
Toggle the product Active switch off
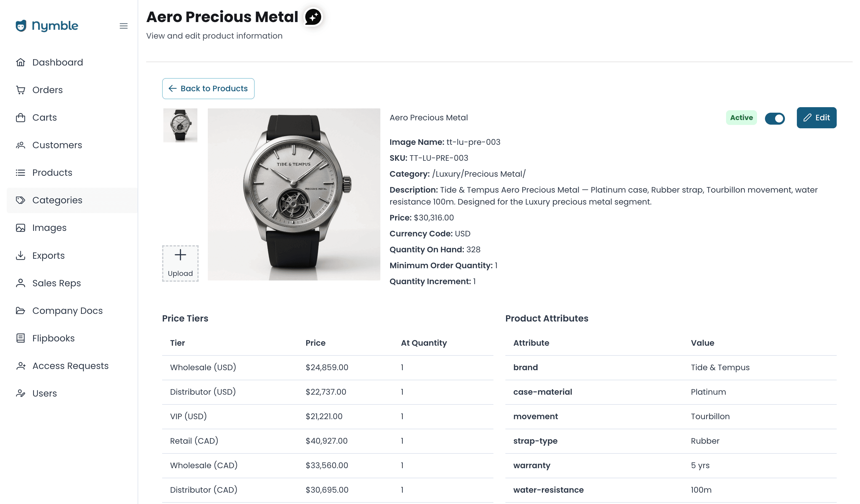click(x=775, y=118)
